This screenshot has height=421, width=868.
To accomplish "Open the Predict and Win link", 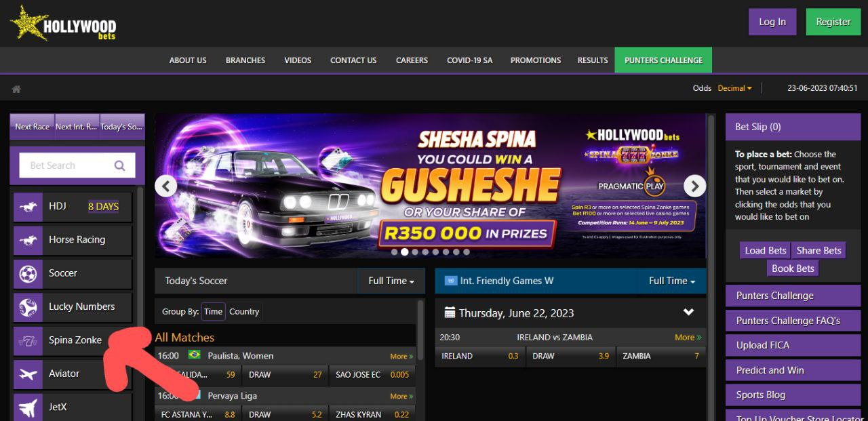I will click(x=792, y=370).
